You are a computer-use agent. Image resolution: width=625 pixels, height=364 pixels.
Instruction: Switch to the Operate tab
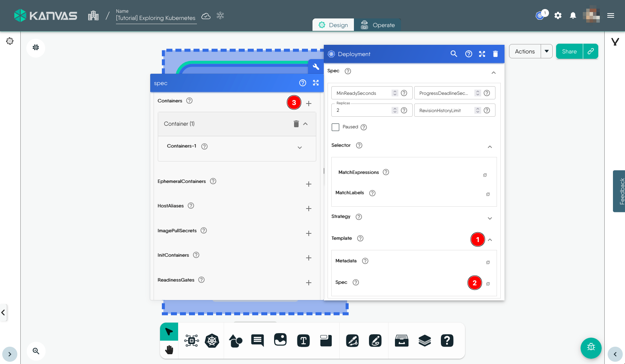pos(378,25)
